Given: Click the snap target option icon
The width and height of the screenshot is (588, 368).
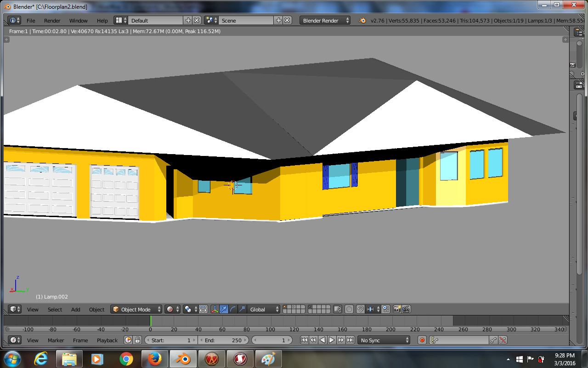Looking at the screenshot, I should point(386,309).
